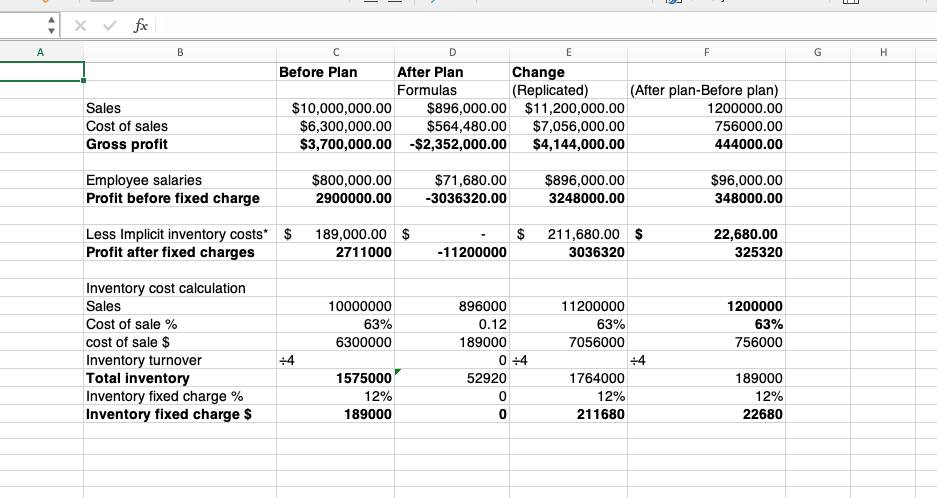937x498 pixels.
Task: Select the 211680 cell
Action: coord(568,414)
